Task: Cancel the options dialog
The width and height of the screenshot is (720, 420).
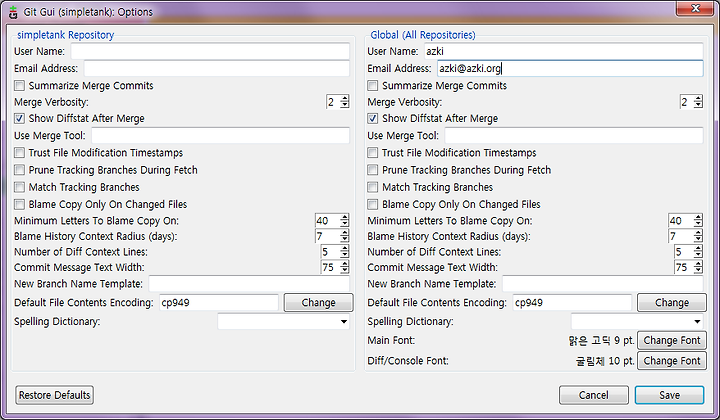Action: (x=594, y=395)
